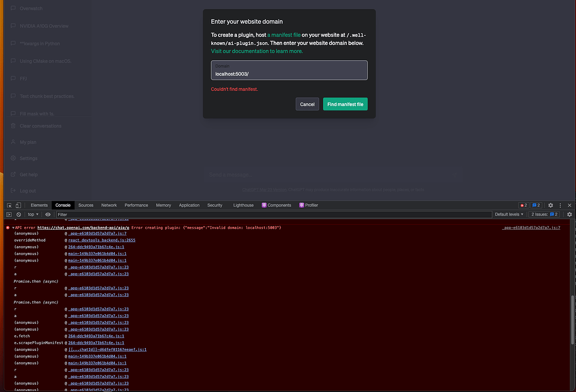Click inside the Domain input field
Image resolution: width=576 pixels, height=392 pixels.
point(289,71)
